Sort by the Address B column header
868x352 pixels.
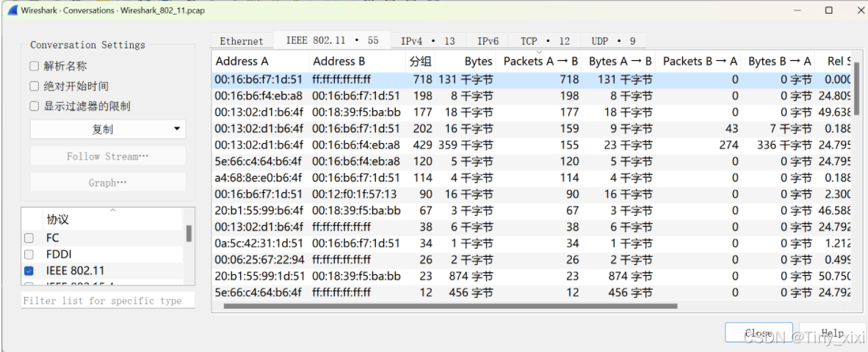point(358,62)
